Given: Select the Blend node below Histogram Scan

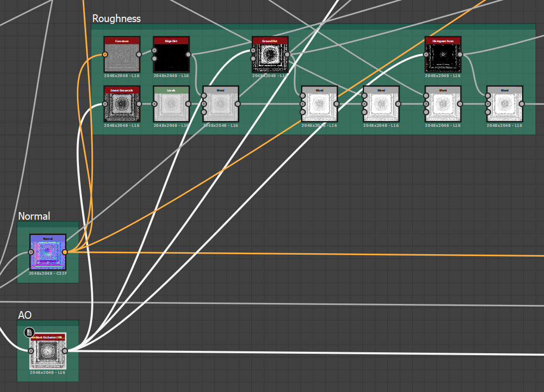Looking at the screenshot, I should 443,104.
